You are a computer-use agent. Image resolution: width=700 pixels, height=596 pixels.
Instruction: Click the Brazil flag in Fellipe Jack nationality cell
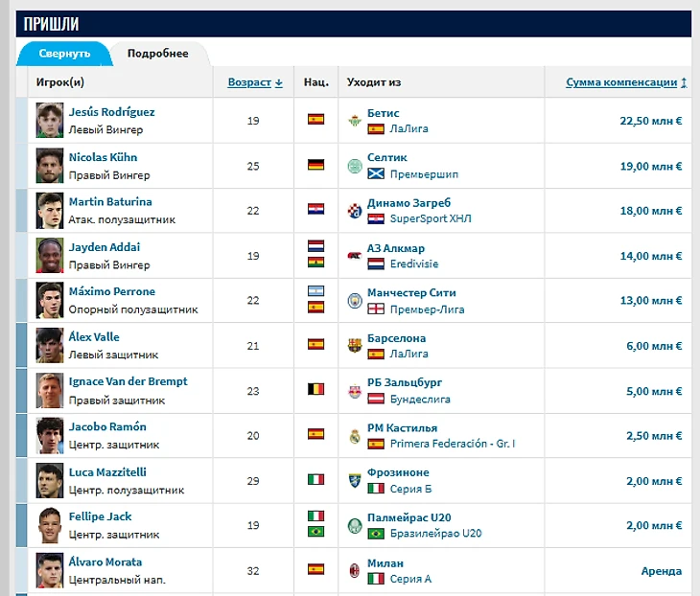315,532
